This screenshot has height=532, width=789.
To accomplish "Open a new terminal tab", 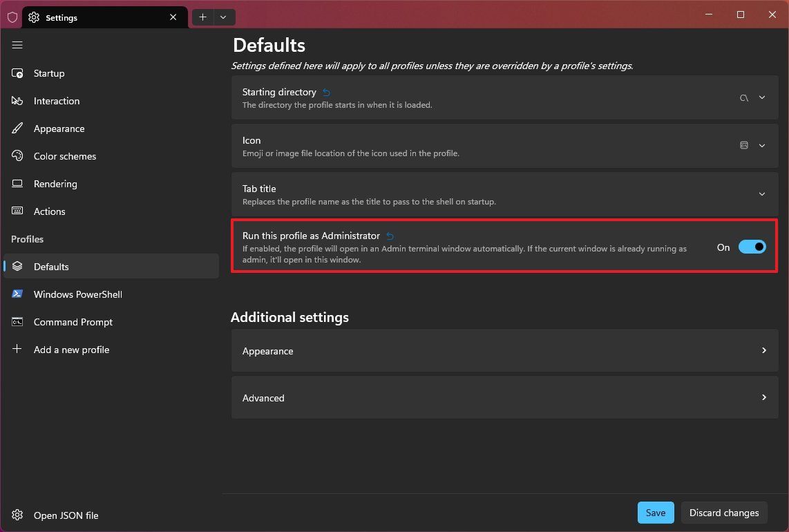I will 202,17.
